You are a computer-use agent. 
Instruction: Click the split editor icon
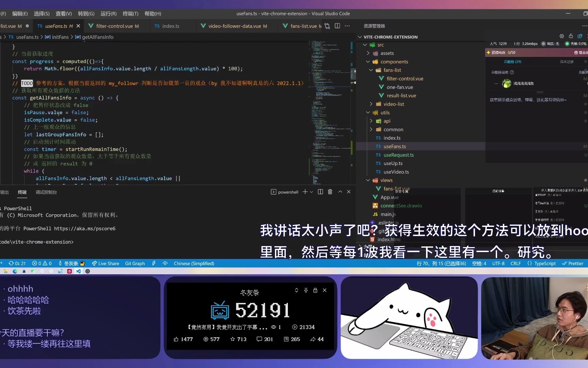(x=337, y=26)
